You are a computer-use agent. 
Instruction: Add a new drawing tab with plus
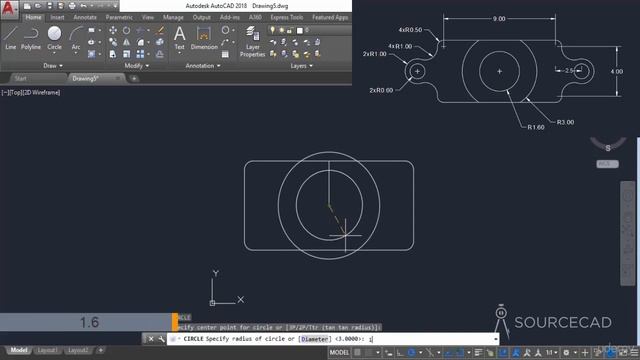point(134,78)
